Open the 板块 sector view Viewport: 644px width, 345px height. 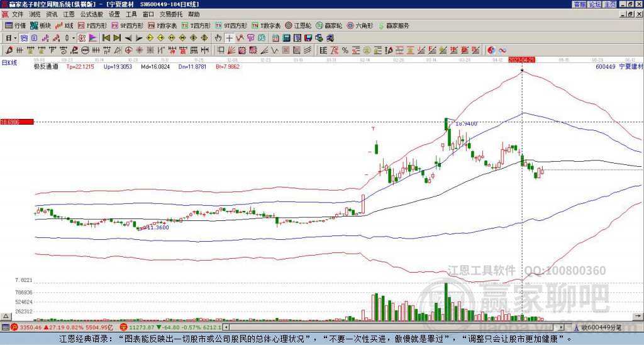(x=40, y=25)
